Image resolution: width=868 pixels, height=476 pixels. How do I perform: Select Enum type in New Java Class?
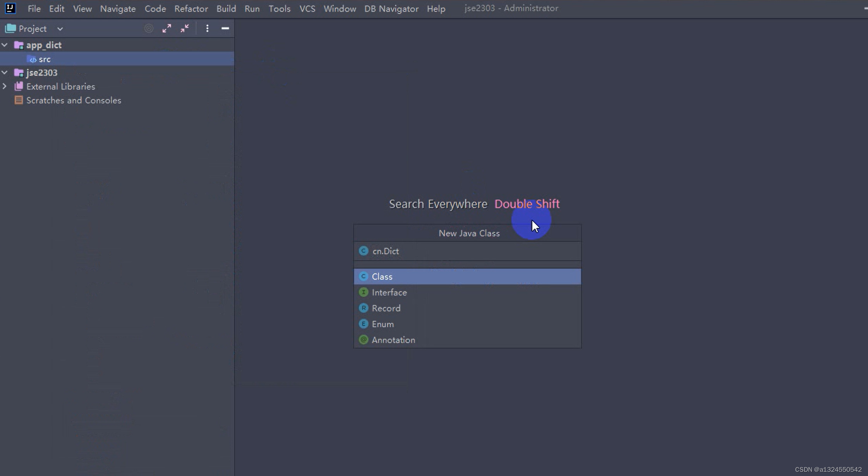coord(383,324)
